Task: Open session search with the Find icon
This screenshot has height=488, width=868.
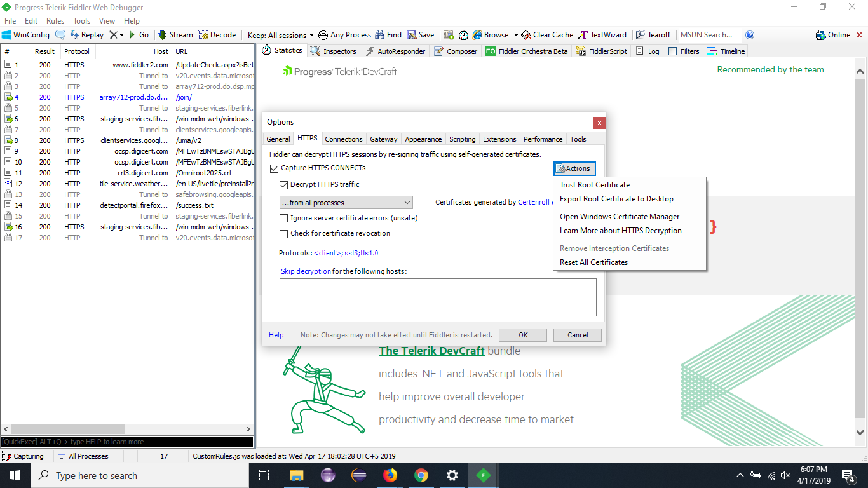Action: pyautogui.click(x=388, y=35)
